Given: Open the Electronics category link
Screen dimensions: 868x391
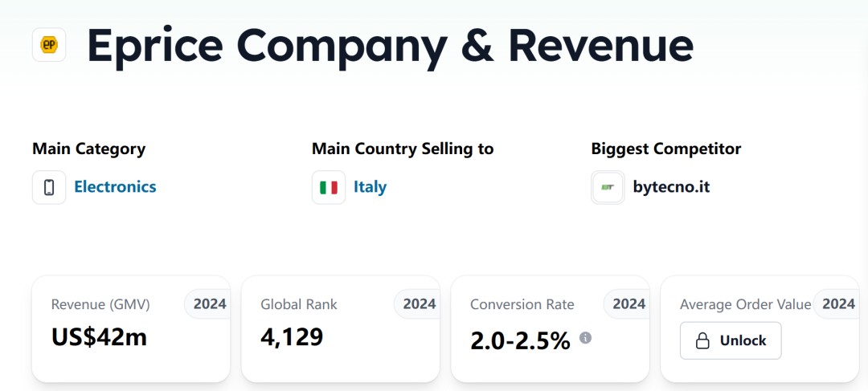Looking at the screenshot, I should 115,187.
